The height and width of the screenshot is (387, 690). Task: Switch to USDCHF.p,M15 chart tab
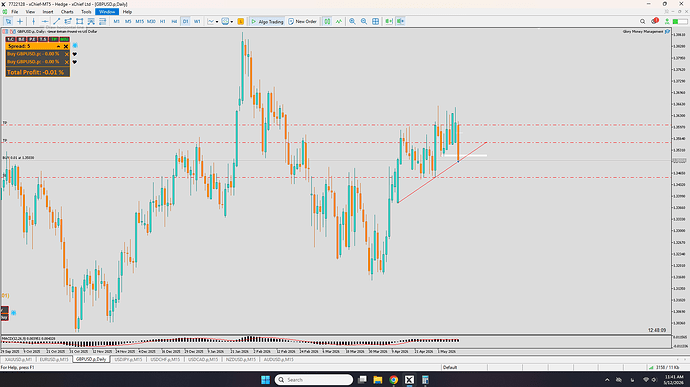click(x=165, y=360)
